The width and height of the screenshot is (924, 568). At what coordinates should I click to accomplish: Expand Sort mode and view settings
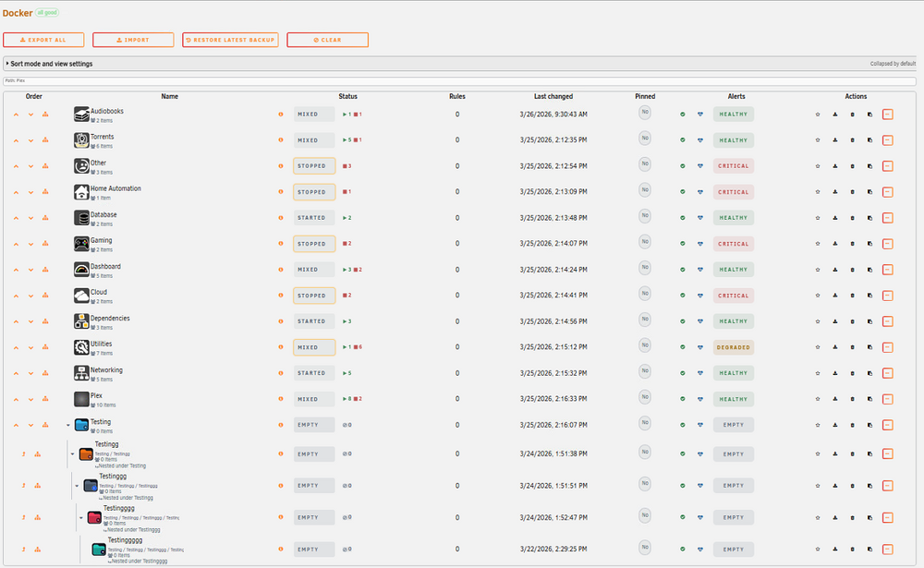(x=50, y=64)
